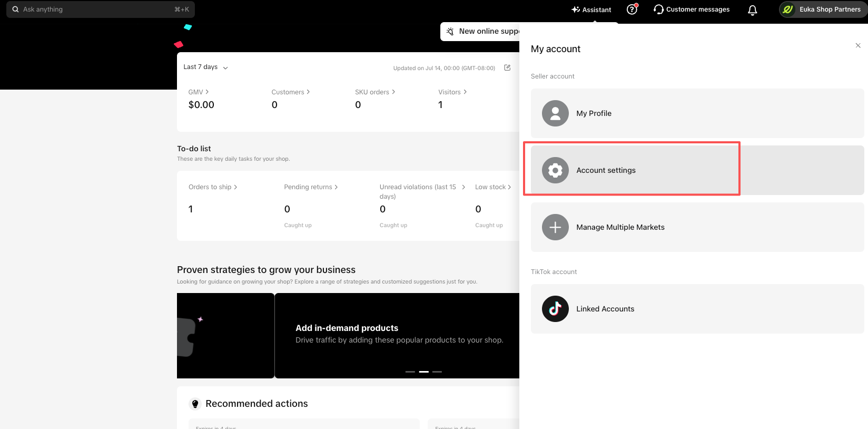This screenshot has height=429, width=868.
Task: Click the $0.00 GMV value
Action: (201, 105)
